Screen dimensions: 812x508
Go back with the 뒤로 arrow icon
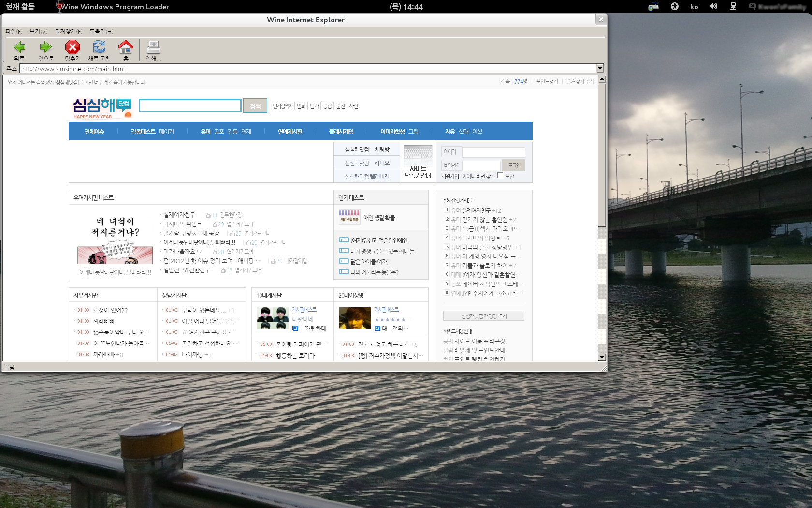pyautogui.click(x=19, y=47)
